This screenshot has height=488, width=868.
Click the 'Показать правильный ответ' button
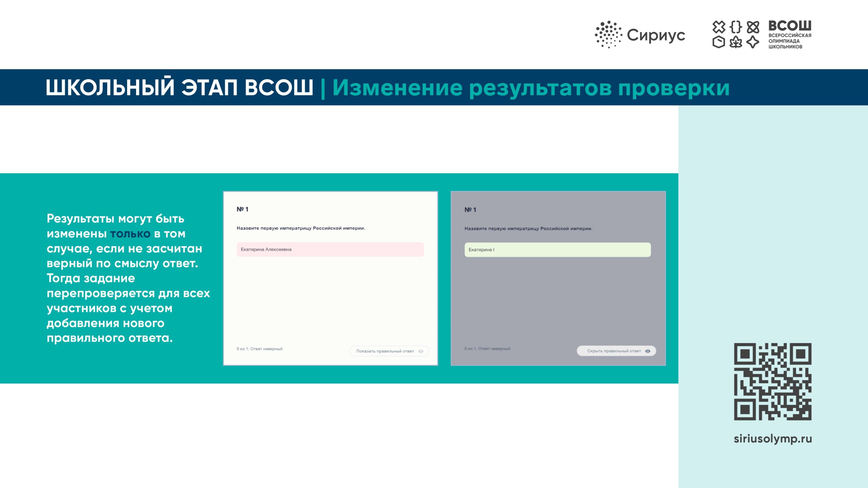[x=389, y=351]
